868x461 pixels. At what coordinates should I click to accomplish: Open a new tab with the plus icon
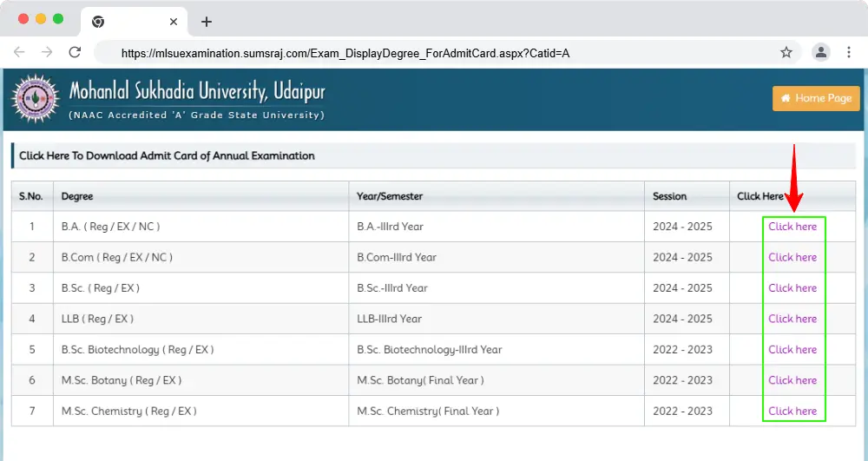pyautogui.click(x=207, y=22)
